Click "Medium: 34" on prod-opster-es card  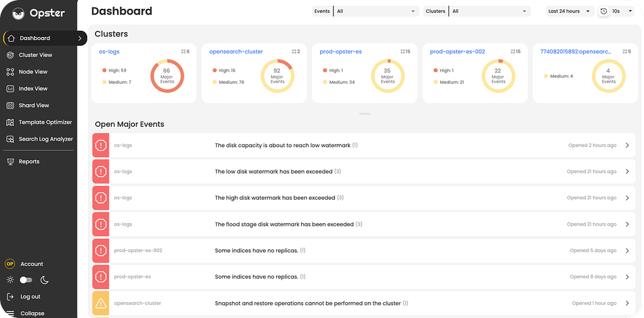pyautogui.click(x=341, y=82)
